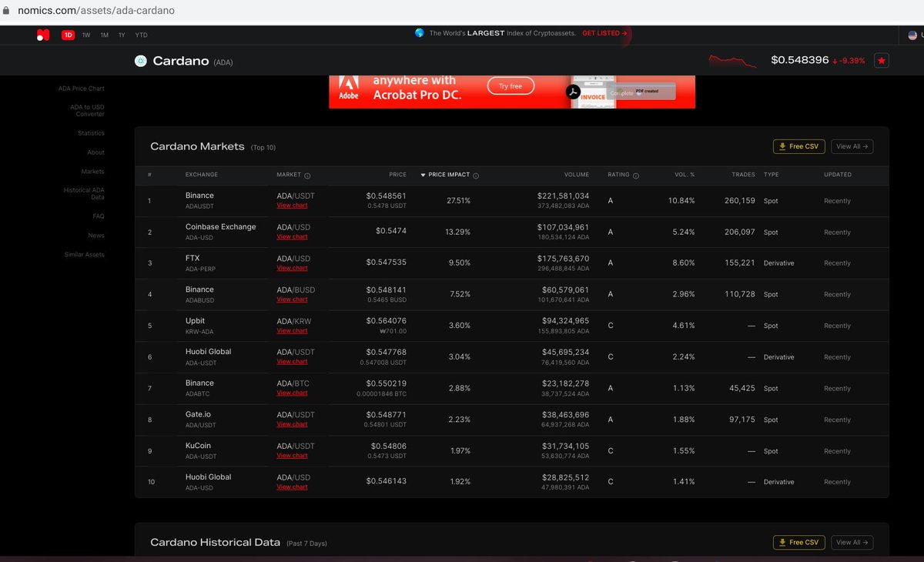View chart for Upbit ADA/KRW

292,330
